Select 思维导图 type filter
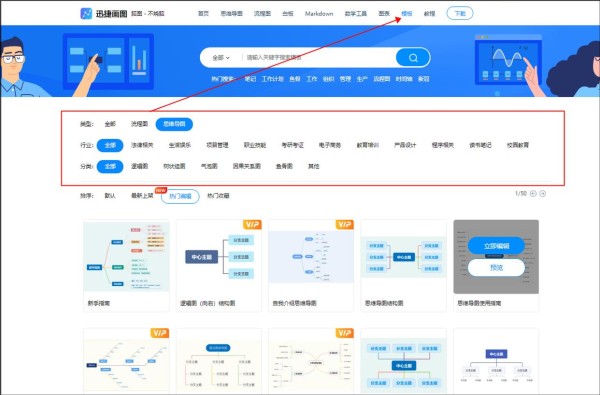600x395 pixels. tap(174, 124)
